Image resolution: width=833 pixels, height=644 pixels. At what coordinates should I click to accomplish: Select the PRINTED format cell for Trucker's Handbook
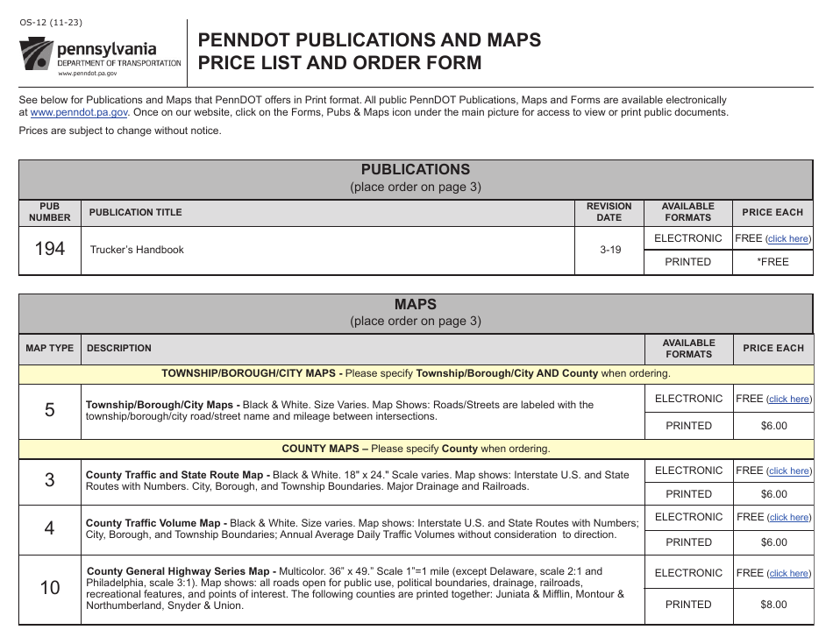tap(688, 261)
